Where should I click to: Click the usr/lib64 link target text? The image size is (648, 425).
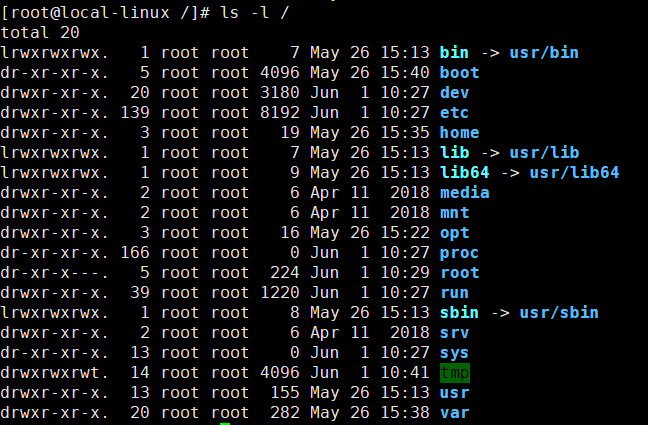[574, 172]
